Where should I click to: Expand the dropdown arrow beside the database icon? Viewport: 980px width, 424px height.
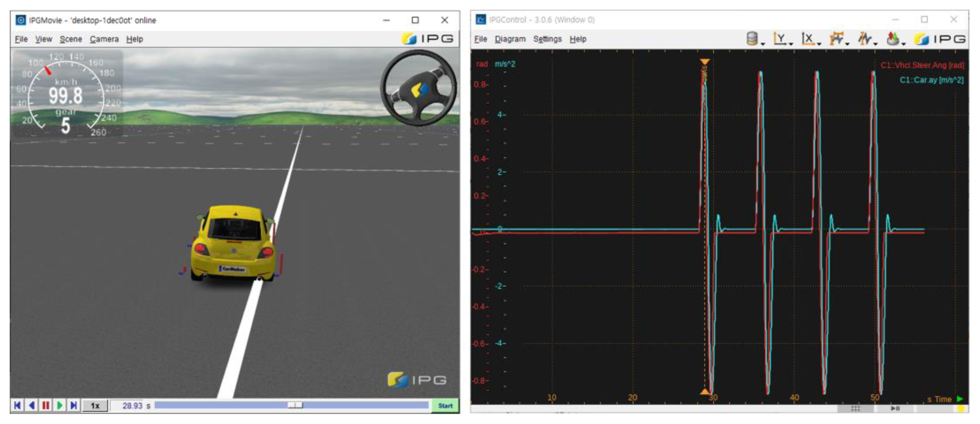pyautogui.click(x=763, y=44)
